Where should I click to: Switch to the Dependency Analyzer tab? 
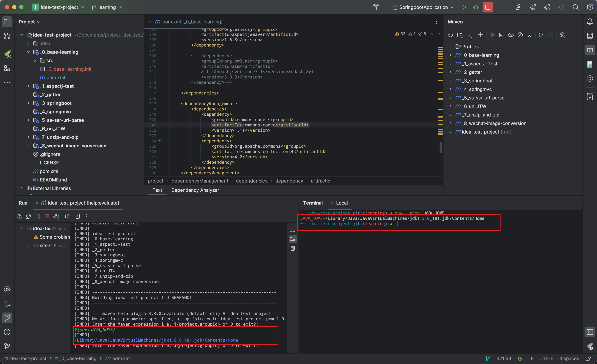coord(195,190)
